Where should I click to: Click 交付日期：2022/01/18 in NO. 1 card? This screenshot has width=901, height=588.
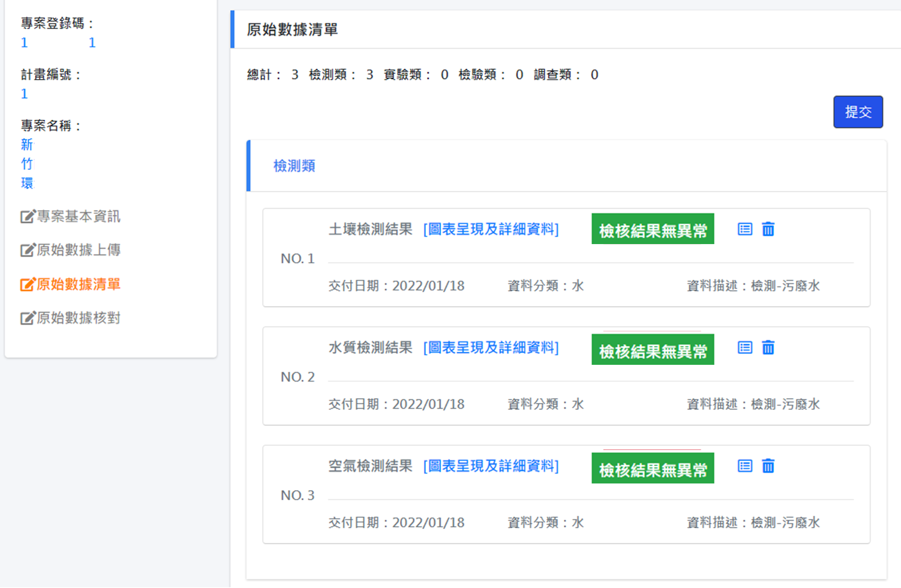point(396,286)
